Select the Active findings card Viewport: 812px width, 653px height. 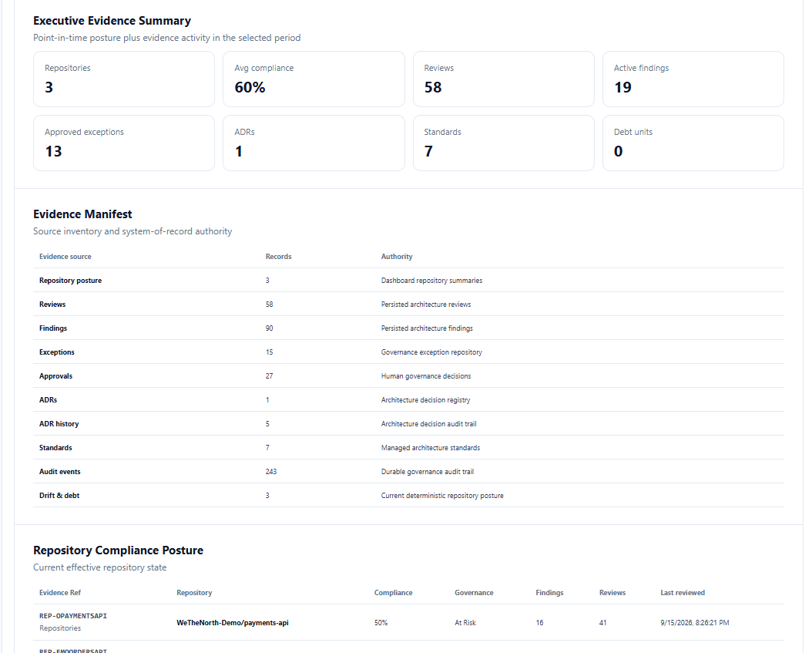point(693,79)
